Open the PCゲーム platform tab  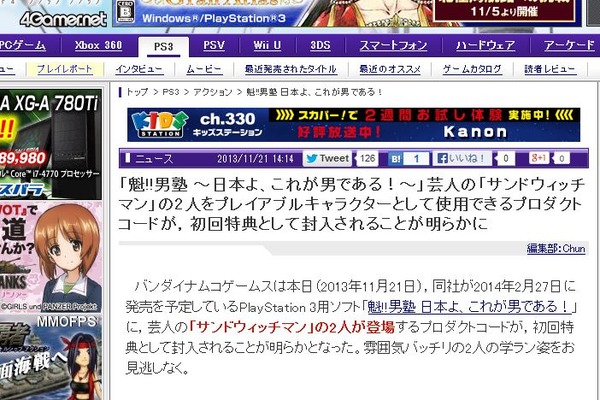click(x=23, y=46)
